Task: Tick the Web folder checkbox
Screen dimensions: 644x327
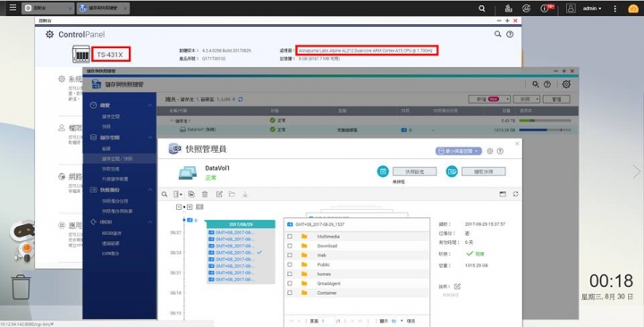Action: point(290,256)
